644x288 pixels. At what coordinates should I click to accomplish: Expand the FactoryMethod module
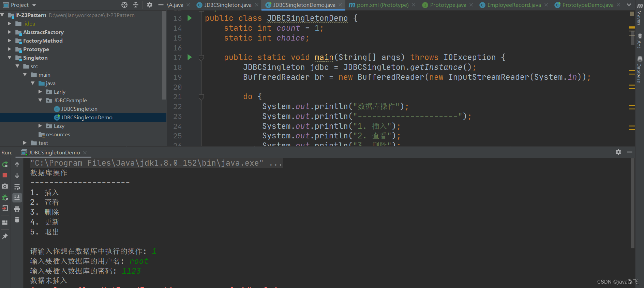[10, 41]
